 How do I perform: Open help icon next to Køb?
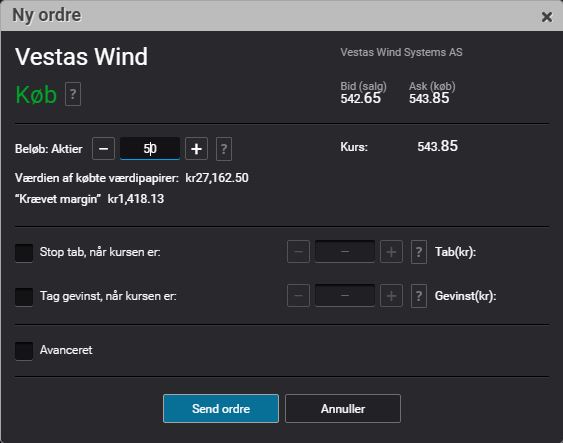pyautogui.click(x=73, y=94)
